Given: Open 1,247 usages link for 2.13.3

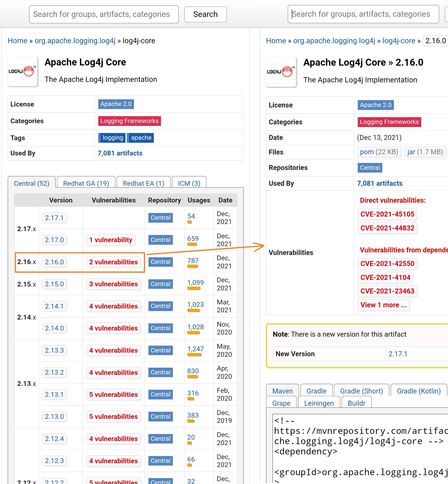Looking at the screenshot, I should [195, 349].
